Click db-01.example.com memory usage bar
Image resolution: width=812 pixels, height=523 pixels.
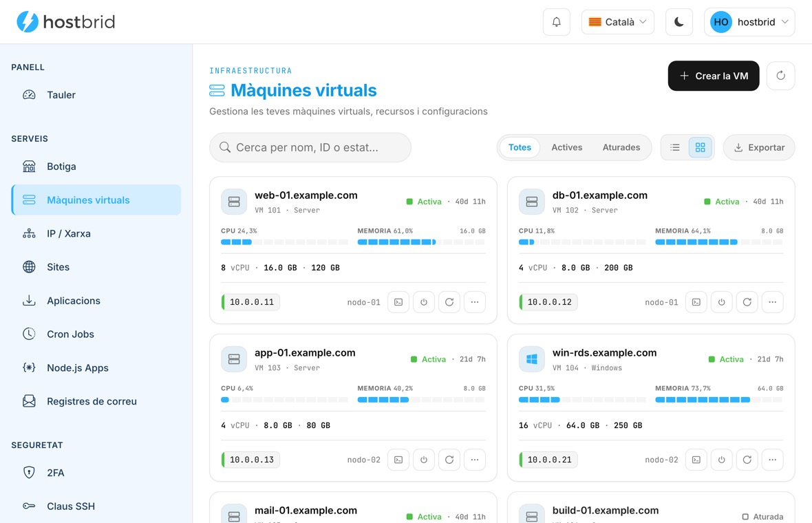coord(719,242)
